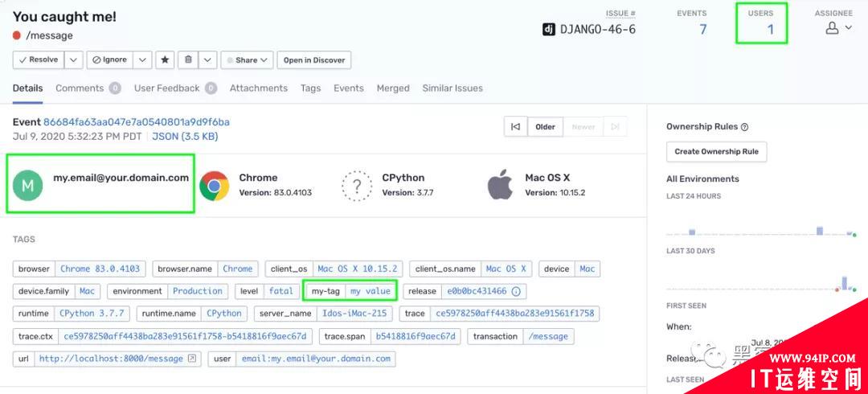This screenshot has width=868, height=394.
Task: Select the device.family tag value Mac
Action: click(88, 291)
